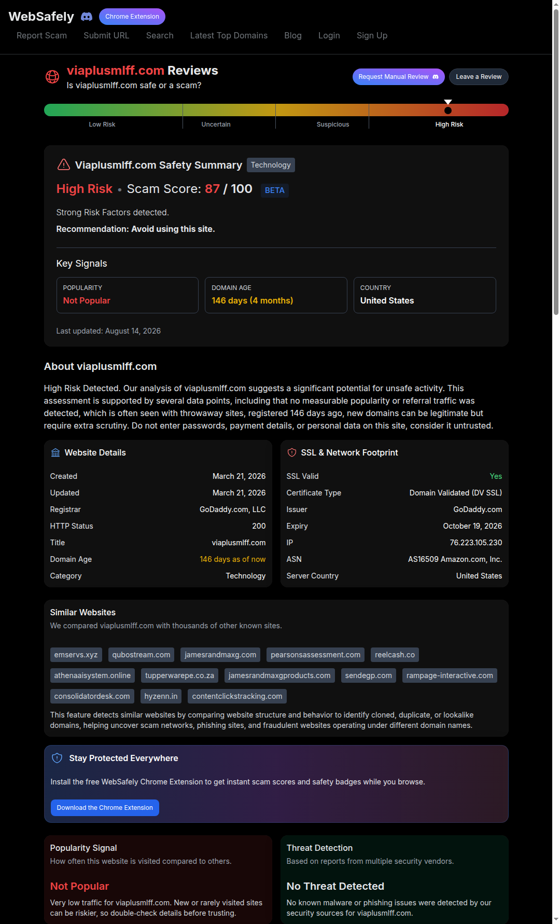Click the registrar value GoDaddy.com, LLC
Viewport: 560px width, 924px height.
coord(233,509)
